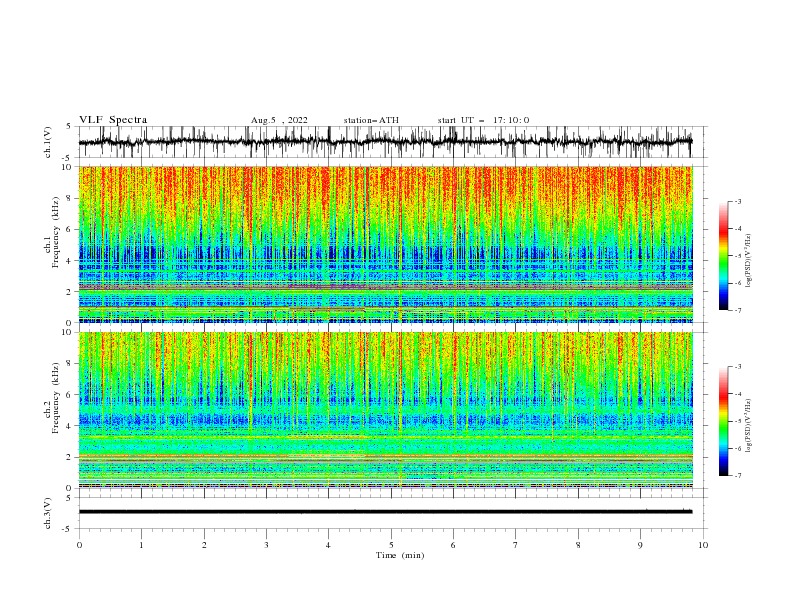Image resolution: width=792 pixels, height=612 pixels.
Task: Click the ch.3 flat voltage trace
Action: pyautogui.click(x=385, y=512)
